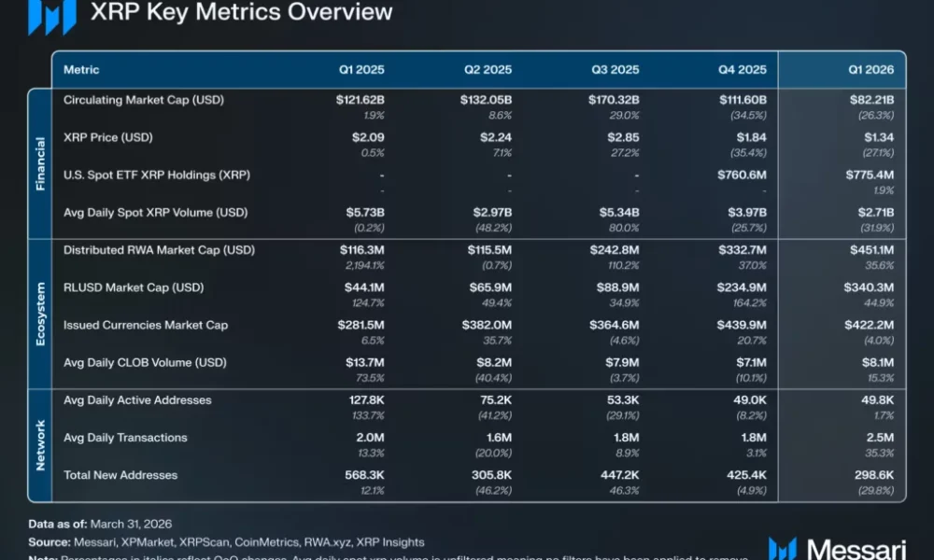Click the "35.3%" transactions change figure
934x560 pixels.
[x=879, y=453]
